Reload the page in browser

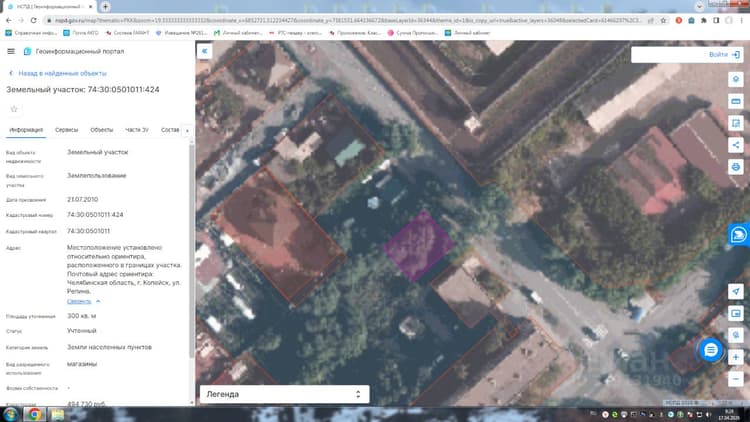(x=33, y=20)
